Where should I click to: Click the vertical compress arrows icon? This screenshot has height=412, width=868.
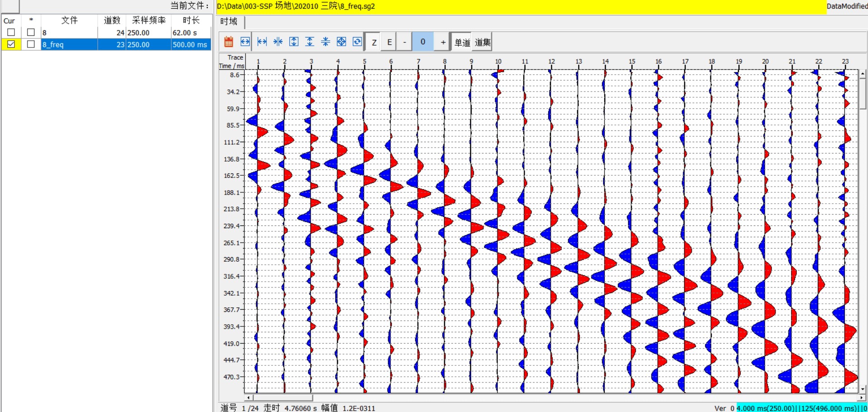(x=326, y=42)
